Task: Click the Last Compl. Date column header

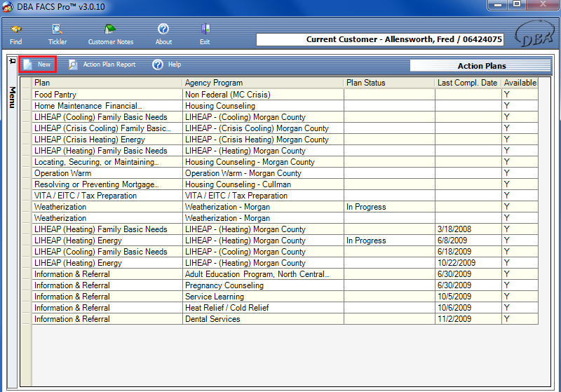Action: 467,83
